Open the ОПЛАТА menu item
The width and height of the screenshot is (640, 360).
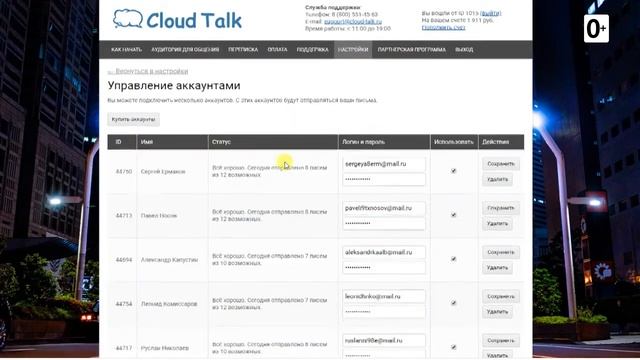277,49
